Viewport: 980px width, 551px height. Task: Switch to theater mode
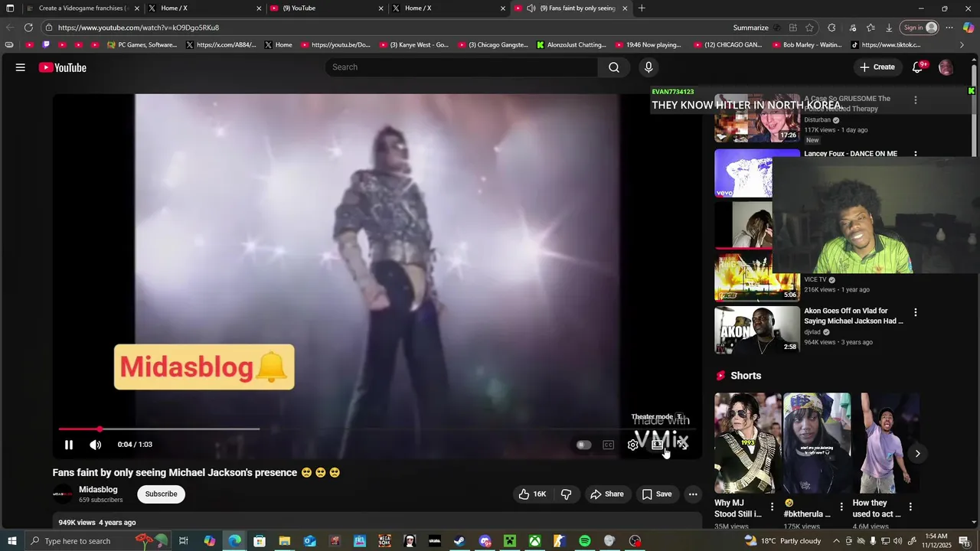pos(658,445)
